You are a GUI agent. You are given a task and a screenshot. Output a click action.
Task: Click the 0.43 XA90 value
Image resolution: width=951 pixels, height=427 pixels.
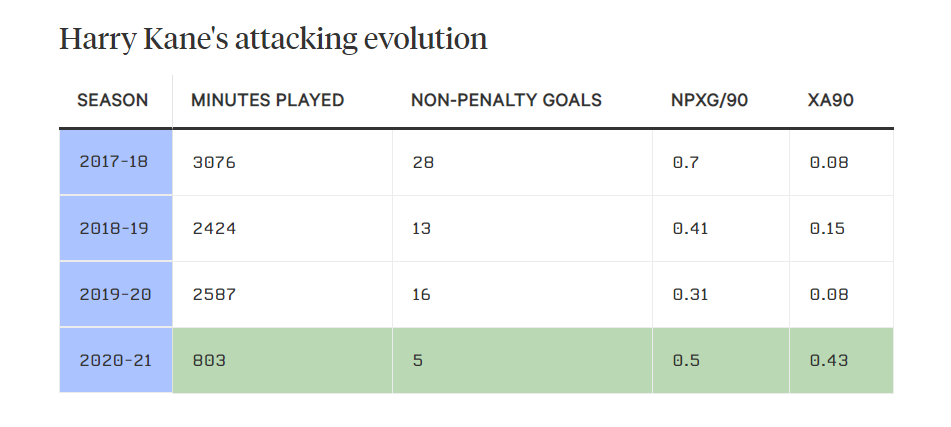point(828,360)
